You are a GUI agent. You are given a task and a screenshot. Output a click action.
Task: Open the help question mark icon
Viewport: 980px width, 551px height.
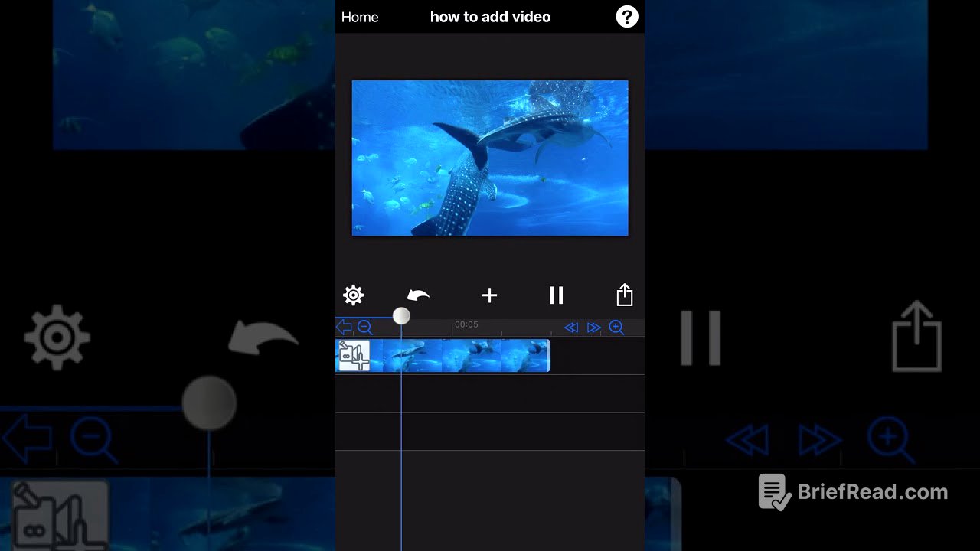tap(627, 17)
